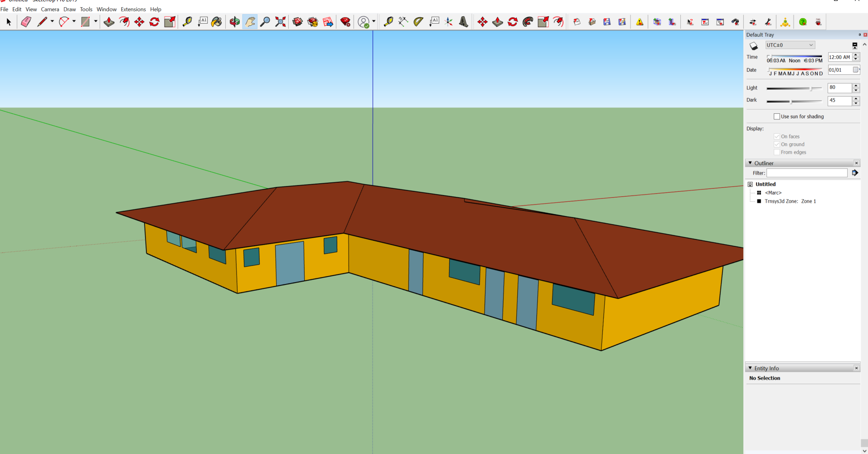Open the user account dropdown arrow

pyautogui.click(x=373, y=21)
